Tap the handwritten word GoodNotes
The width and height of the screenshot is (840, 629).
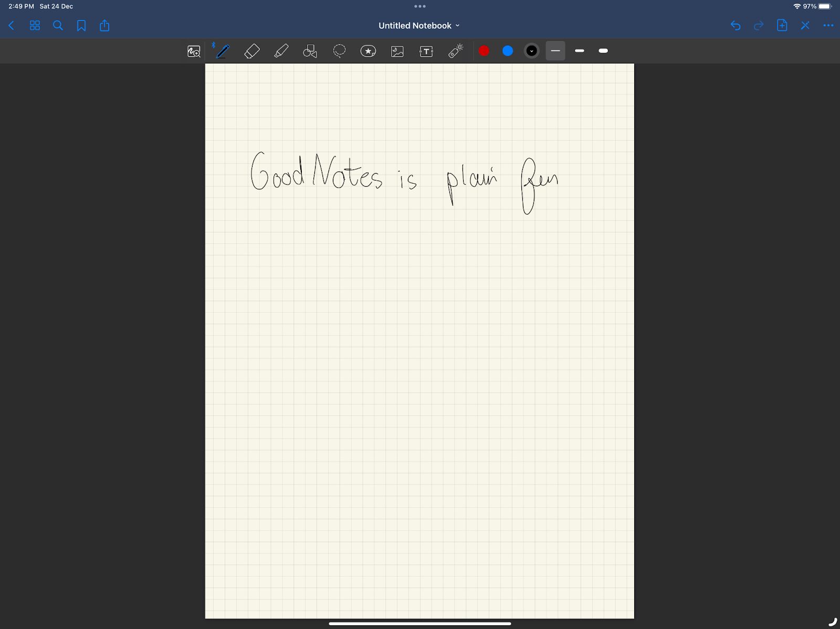317,171
